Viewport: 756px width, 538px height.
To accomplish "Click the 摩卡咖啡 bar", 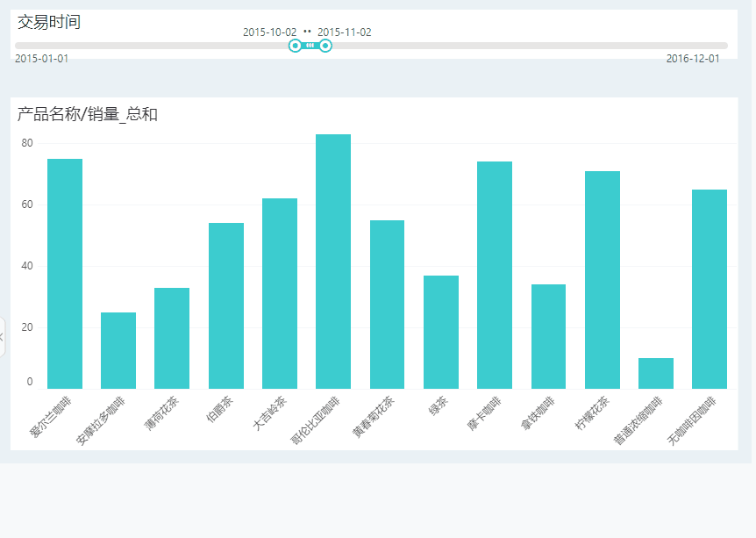I will coord(495,275).
